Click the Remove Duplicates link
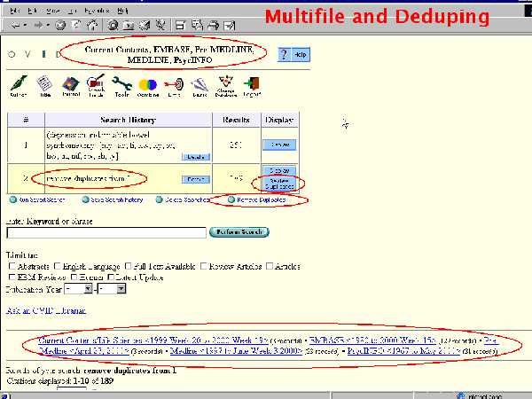The height and width of the screenshot is (399, 532). pyautogui.click(x=262, y=199)
